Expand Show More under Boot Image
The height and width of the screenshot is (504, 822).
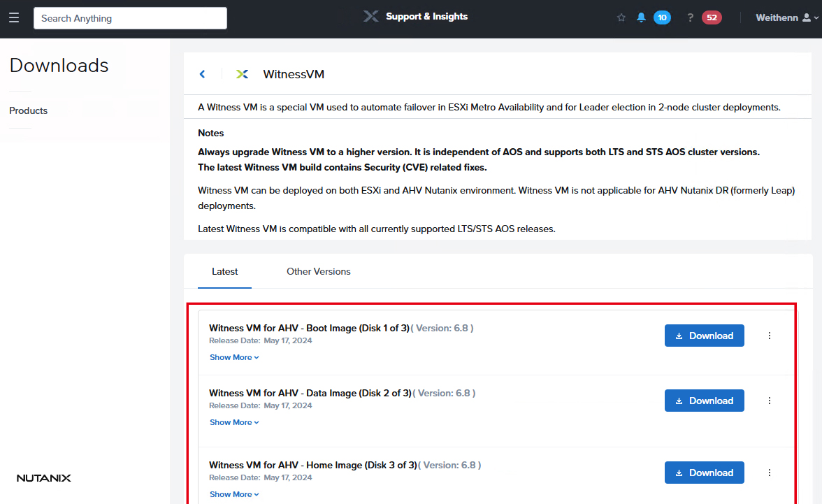tap(234, 357)
